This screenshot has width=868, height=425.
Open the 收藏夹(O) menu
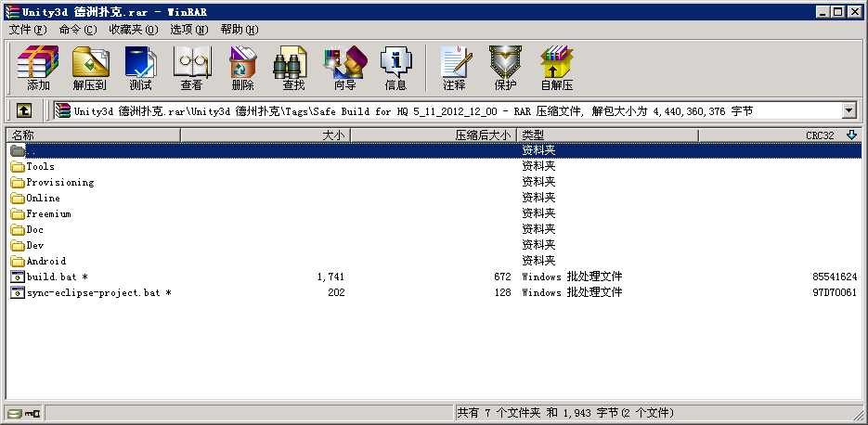point(134,30)
